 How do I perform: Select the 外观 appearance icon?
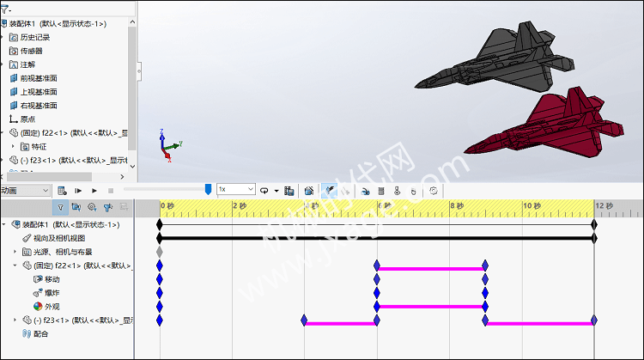[x=38, y=306]
